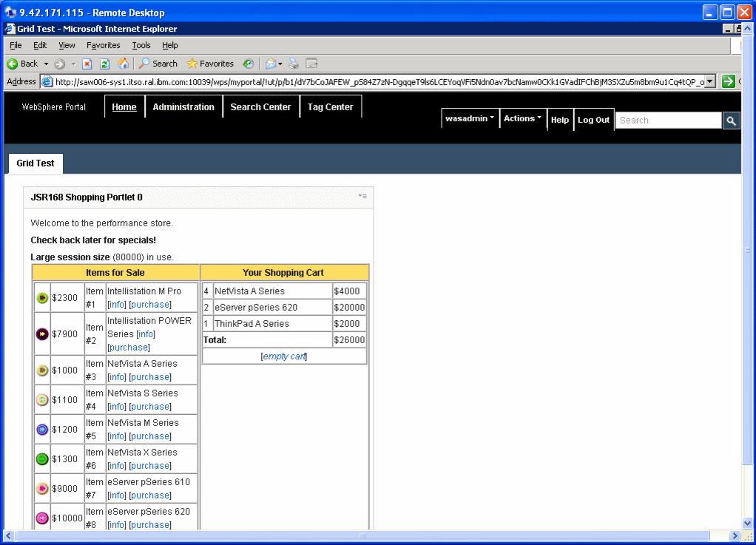
Task: Open the Tools menu
Action: click(x=141, y=45)
